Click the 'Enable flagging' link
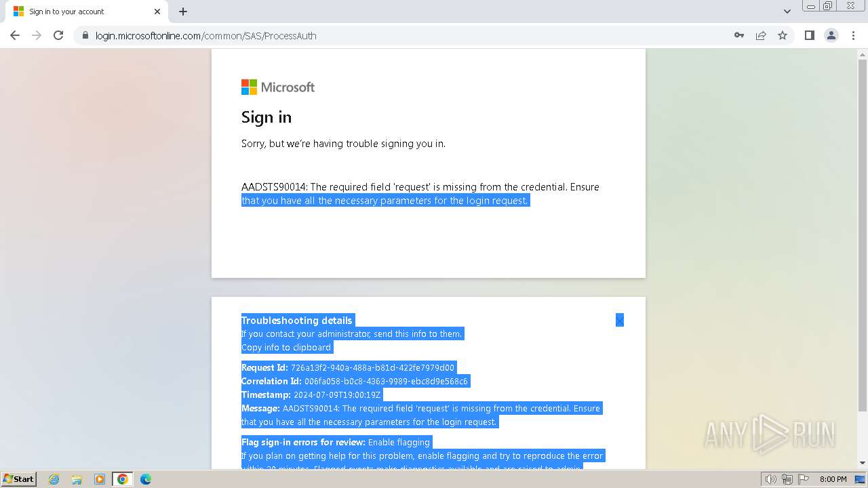The width and height of the screenshot is (868, 488). tap(399, 442)
